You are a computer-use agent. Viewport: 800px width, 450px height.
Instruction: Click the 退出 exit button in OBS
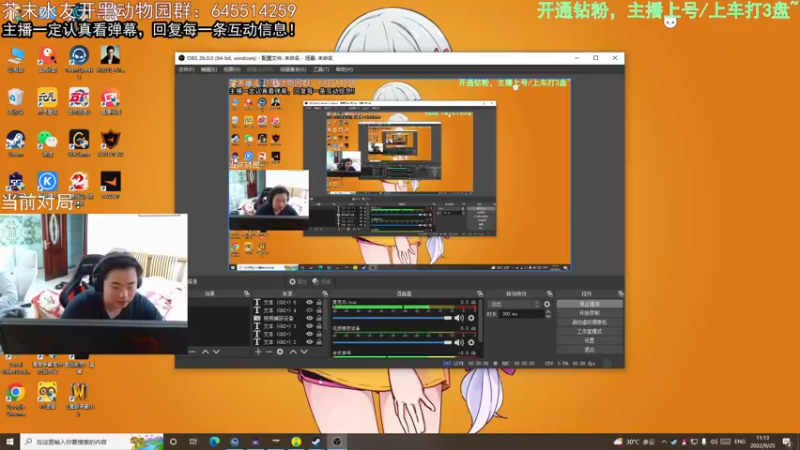589,350
